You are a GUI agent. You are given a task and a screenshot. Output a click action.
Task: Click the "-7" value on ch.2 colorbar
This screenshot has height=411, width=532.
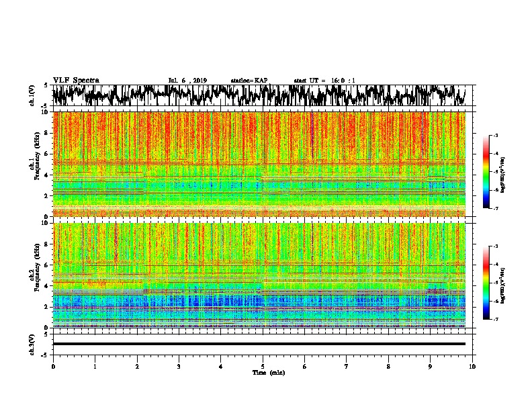(495, 319)
